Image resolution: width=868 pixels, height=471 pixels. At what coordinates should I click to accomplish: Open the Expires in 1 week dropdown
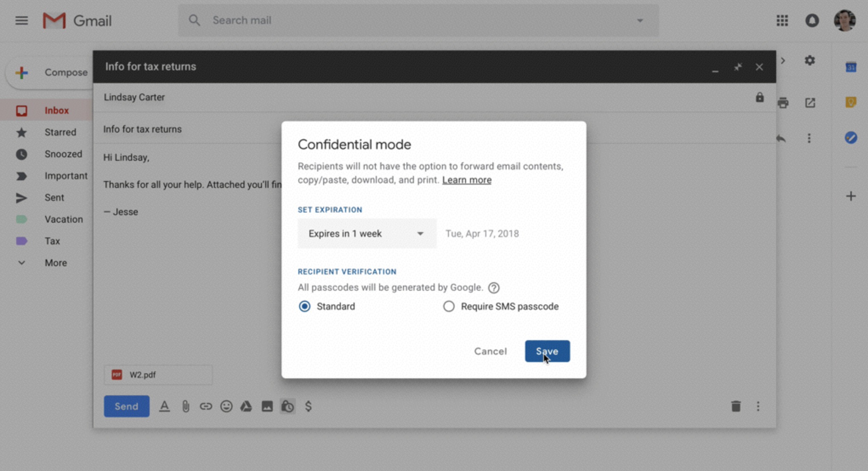[366, 233]
